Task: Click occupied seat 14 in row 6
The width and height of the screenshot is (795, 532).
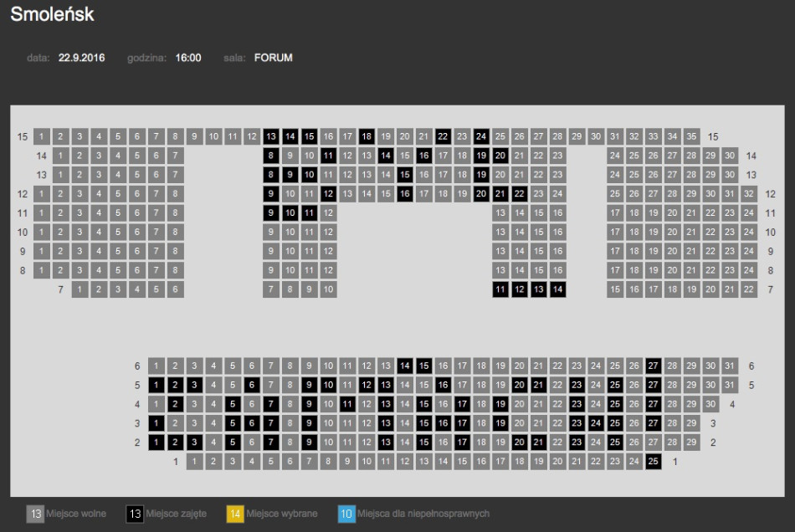Action: pos(404,366)
